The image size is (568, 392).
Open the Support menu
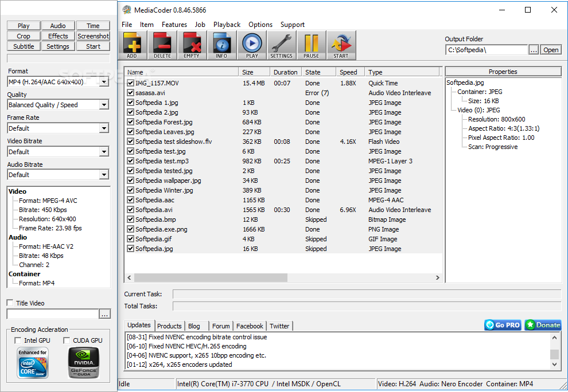(293, 25)
